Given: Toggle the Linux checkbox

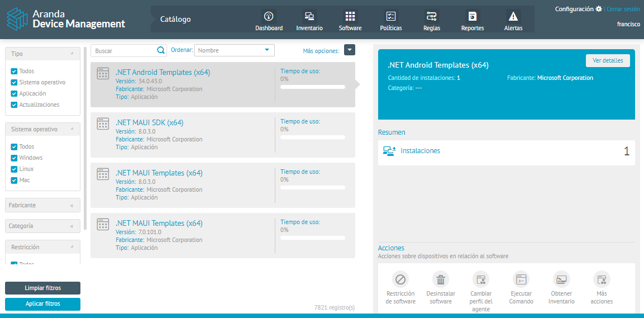Looking at the screenshot, I should tap(14, 169).
